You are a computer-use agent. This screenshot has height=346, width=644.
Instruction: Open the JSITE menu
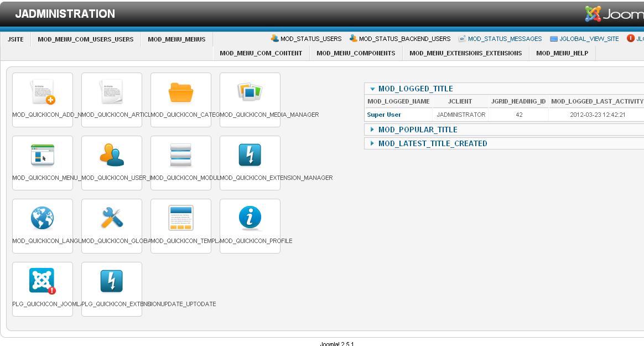click(x=15, y=39)
